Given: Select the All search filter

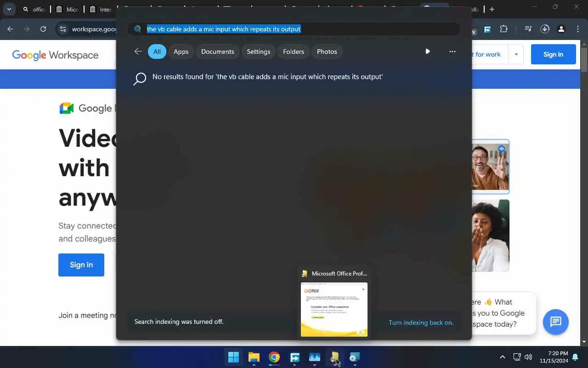Looking at the screenshot, I should coord(157,52).
